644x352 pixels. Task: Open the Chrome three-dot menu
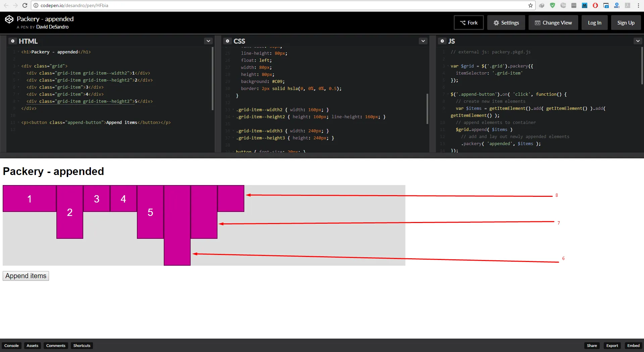(638, 5)
